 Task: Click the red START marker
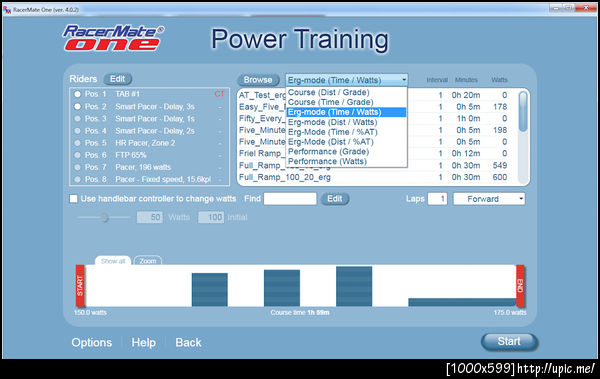coord(80,286)
